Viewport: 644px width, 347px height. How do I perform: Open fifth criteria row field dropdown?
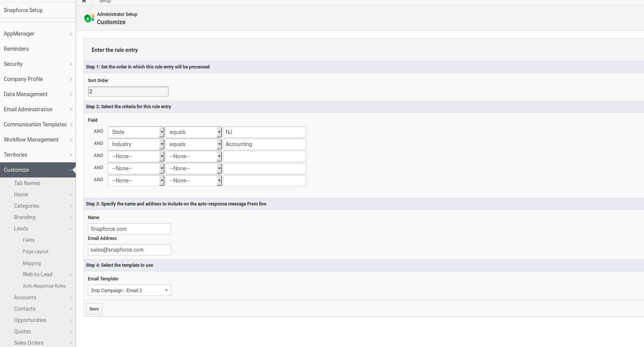136,181
